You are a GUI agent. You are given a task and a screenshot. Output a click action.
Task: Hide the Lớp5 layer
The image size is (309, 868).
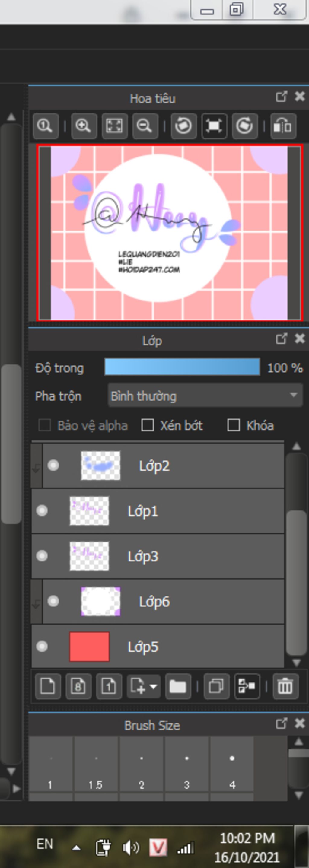42,646
